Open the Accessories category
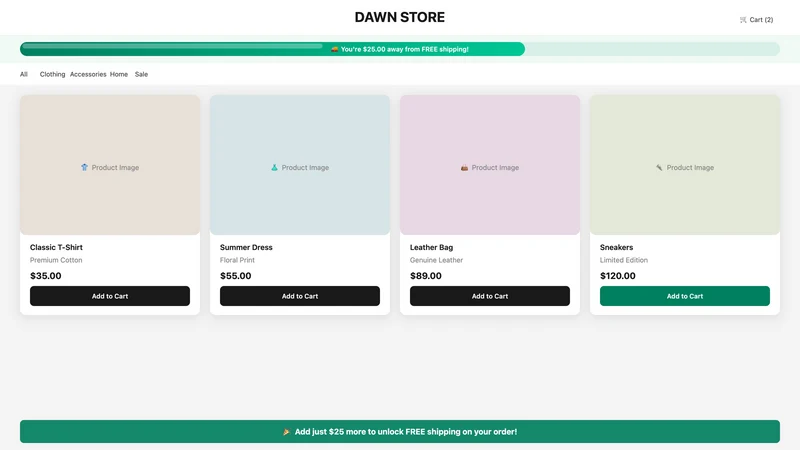 [88, 74]
